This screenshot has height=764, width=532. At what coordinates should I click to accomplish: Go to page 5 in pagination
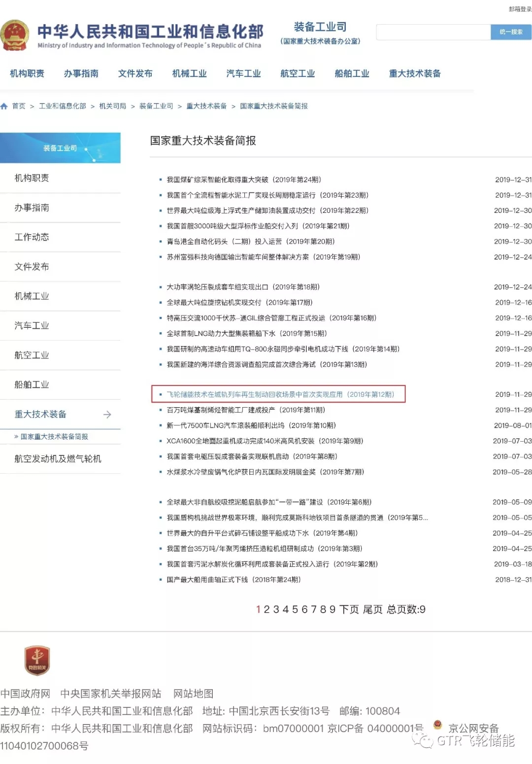click(x=295, y=610)
